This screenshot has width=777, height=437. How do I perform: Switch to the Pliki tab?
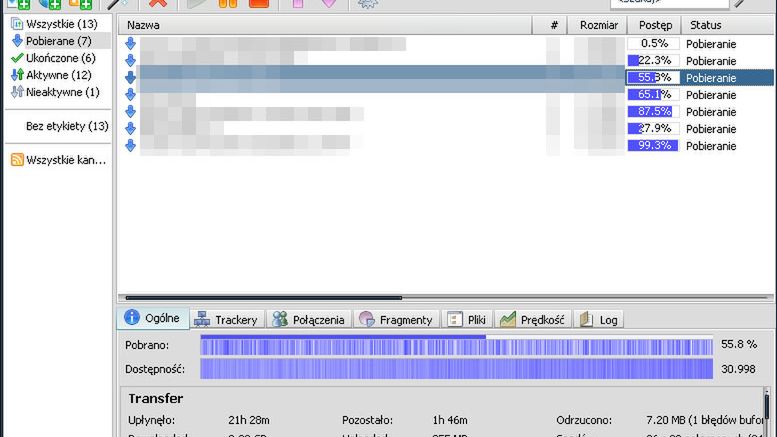pos(466,320)
